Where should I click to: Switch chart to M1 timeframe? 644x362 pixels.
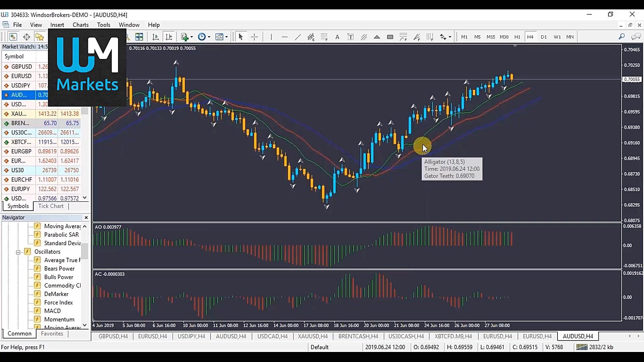464,37
